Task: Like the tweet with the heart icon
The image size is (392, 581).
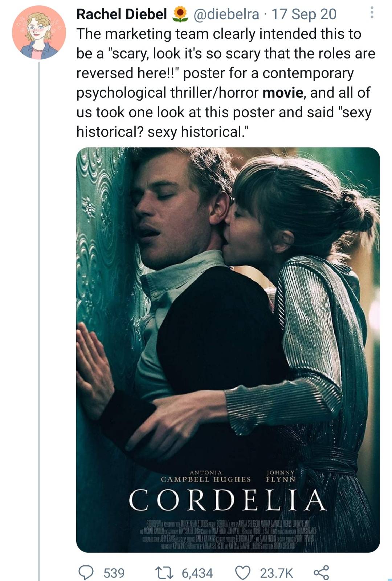Action: point(244,573)
